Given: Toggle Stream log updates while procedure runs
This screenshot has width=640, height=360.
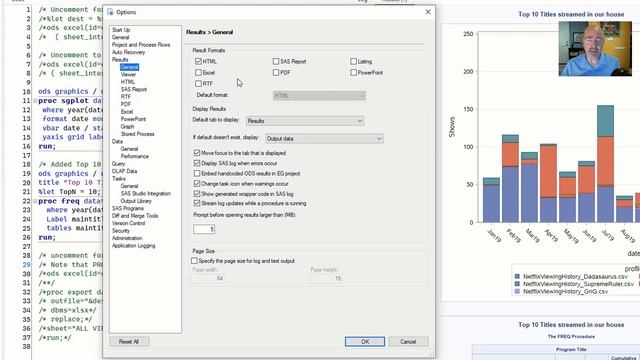Looking at the screenshot, I should tap(197, 203).
